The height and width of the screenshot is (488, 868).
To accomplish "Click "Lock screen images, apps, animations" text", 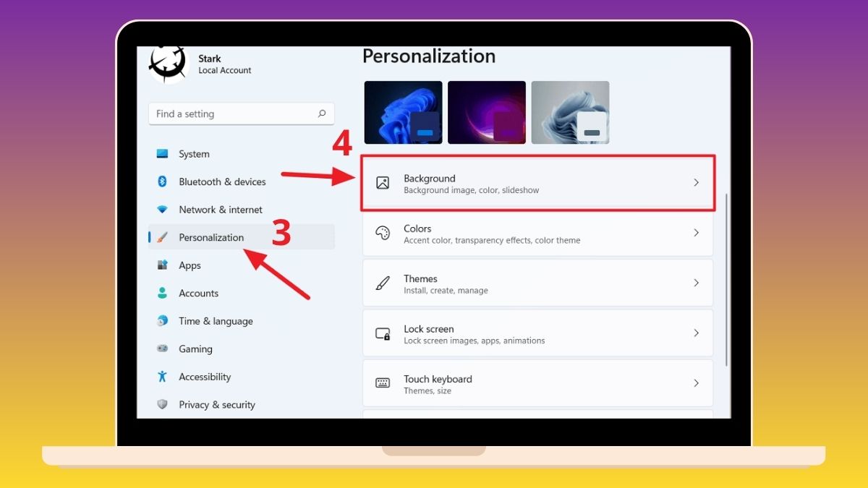I will pyautogui.click(x=475, y=341).
